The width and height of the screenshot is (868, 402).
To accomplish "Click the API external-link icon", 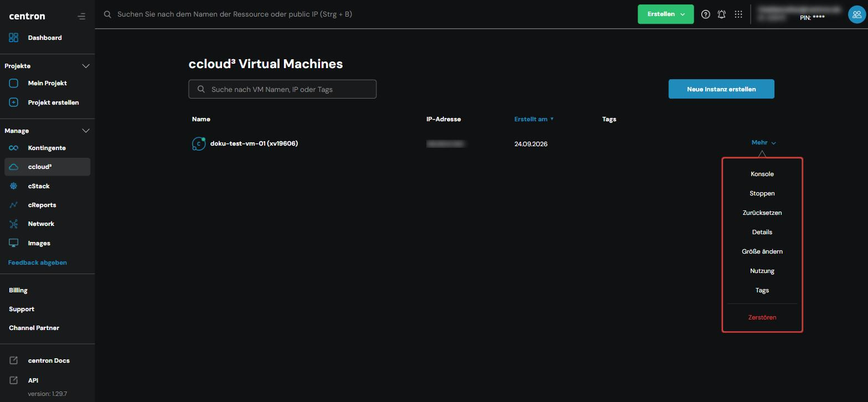I will (x=14, y=380).
